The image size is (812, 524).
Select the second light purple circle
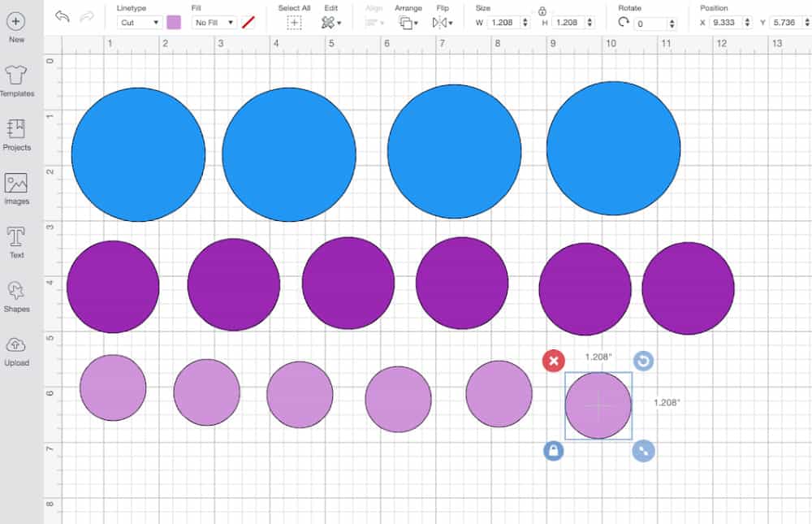(x=206, y=392)
